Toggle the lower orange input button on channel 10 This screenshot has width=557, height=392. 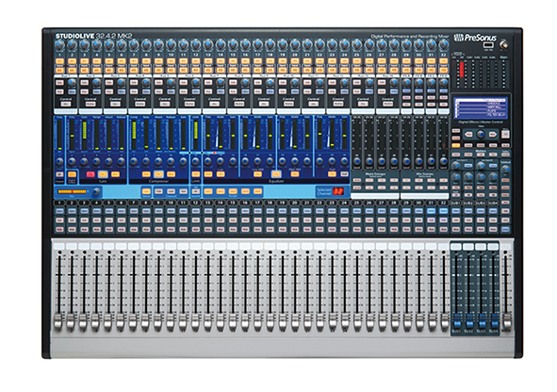171,70
